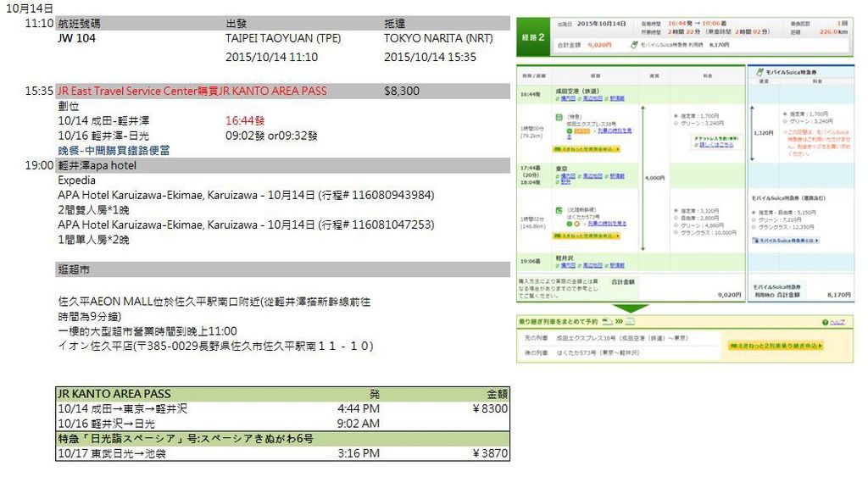Click the train icon beside 乗り継ぎ列車をまとめて予約
Screen dimensions: 868x477
pos(607,321)
